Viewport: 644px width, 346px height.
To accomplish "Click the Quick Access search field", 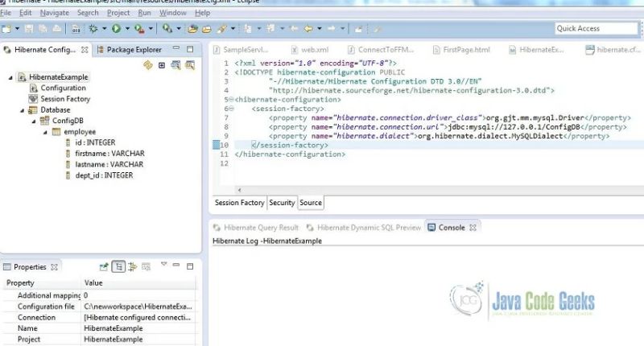I will [597, 28].
